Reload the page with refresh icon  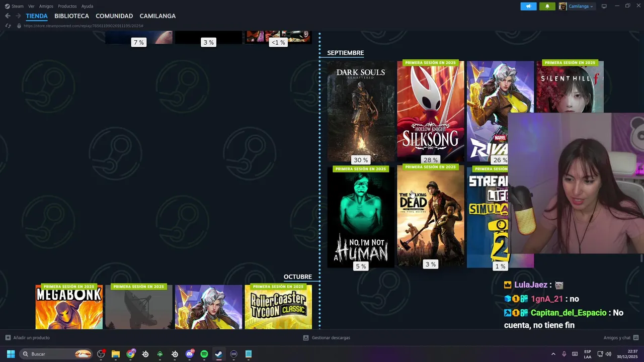coord(8,26)
